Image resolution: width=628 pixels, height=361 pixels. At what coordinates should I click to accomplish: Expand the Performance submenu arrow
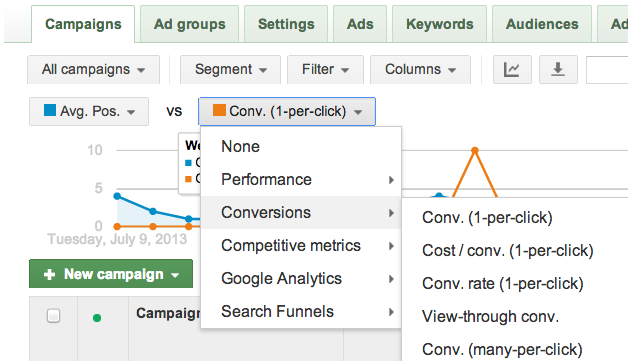point(391,180)
